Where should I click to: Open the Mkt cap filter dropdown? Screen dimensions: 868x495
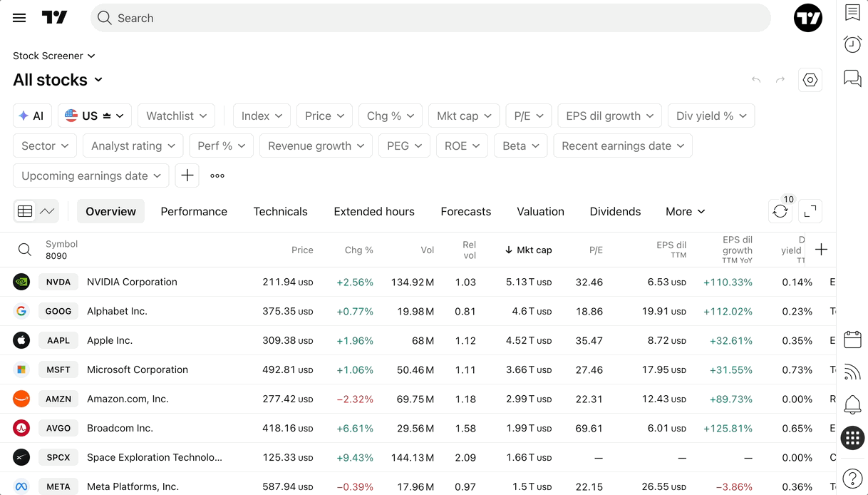464,116
